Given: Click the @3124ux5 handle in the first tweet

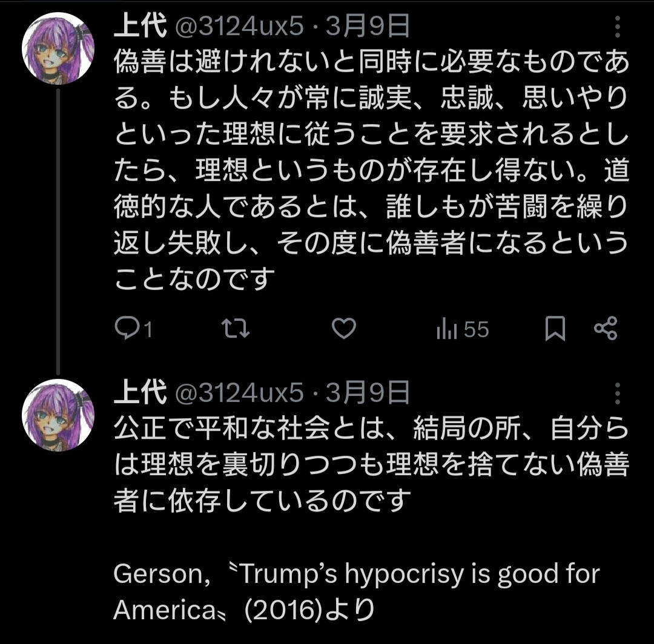Looking at the screenshot, I should [x=239, y=27].
